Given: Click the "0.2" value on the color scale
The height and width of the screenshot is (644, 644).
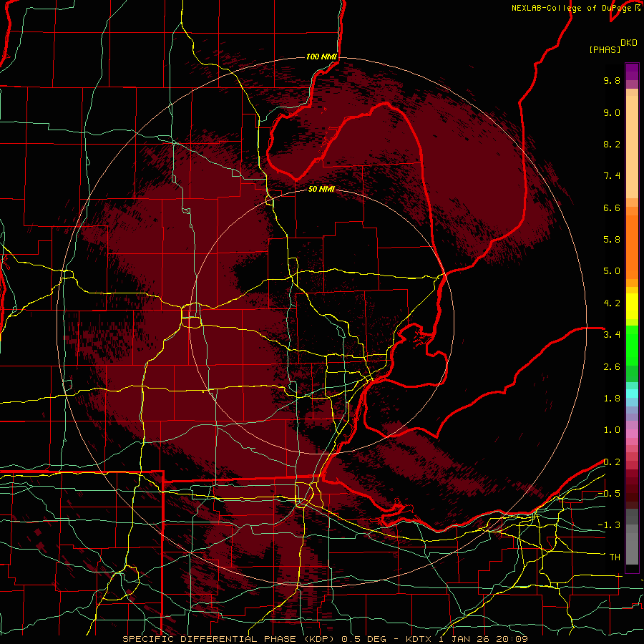Looking at the screenshot, I should tap(612, 462).
